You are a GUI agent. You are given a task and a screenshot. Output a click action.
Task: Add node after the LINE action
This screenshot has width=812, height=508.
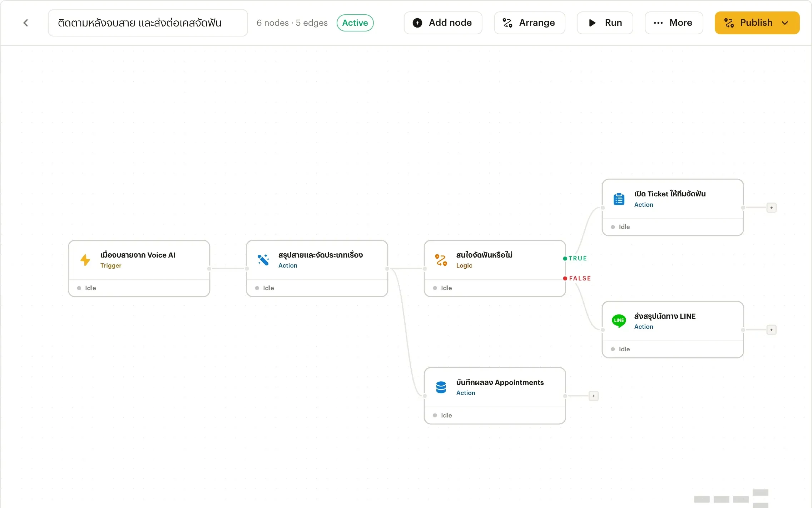coord(772,330)
